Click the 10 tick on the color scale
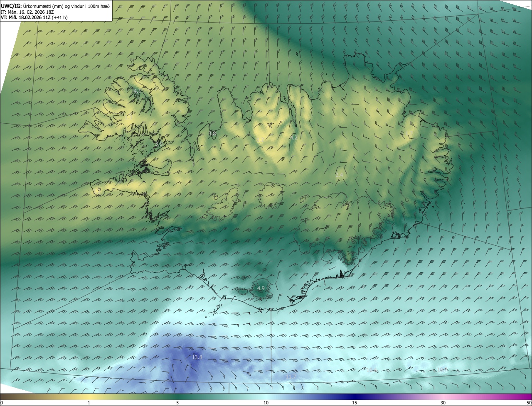Image resolution: width=532 pixels, height=406 pixels. coord(266,403)
